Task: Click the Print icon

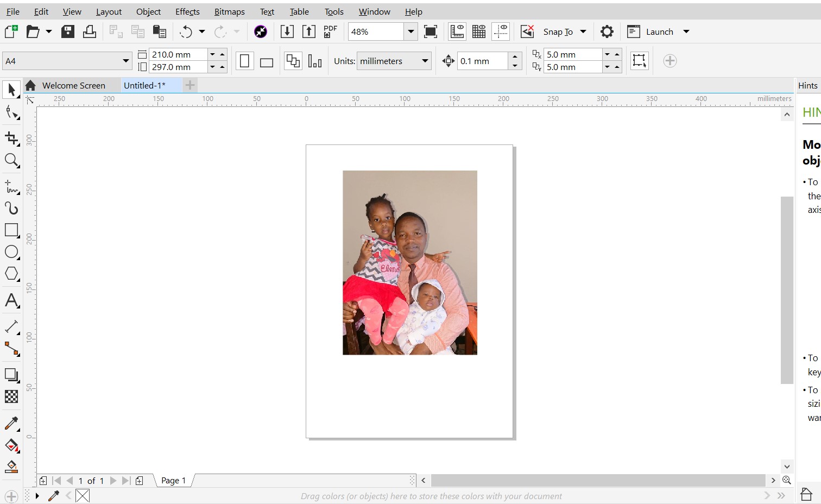Action: 90,31
